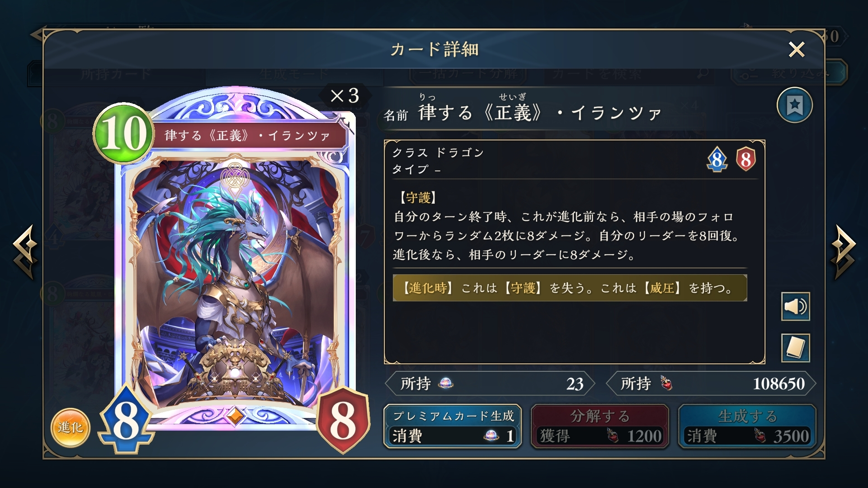Click the 生成する create button
Image resolution: width=868 pixels, height=488 pixels.
pyautogui.click(x=747, y=427)
